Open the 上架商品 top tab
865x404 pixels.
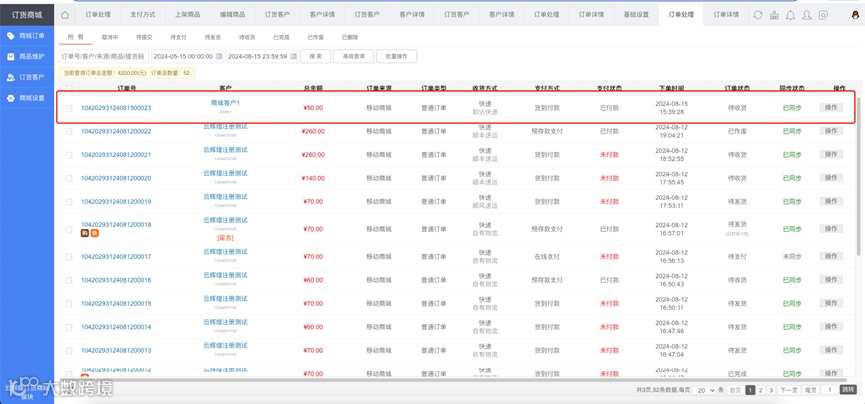(x=188, y=15)
